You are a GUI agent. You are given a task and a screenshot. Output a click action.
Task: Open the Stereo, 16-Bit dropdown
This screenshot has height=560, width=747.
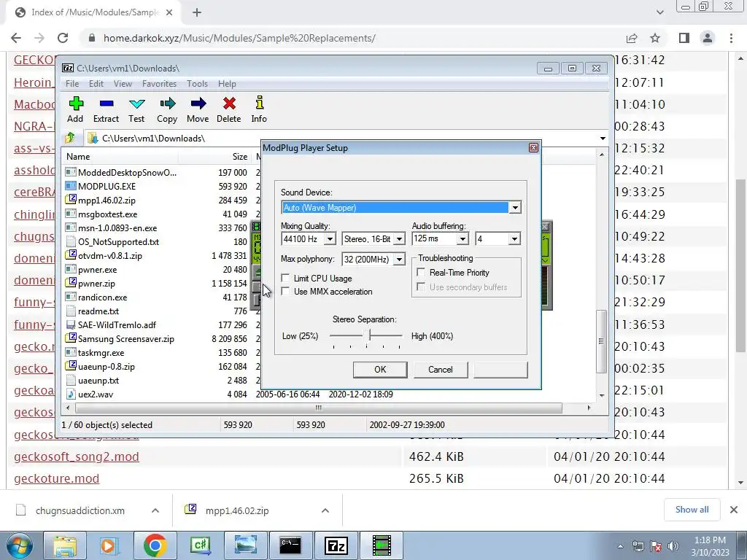(399, 238)
